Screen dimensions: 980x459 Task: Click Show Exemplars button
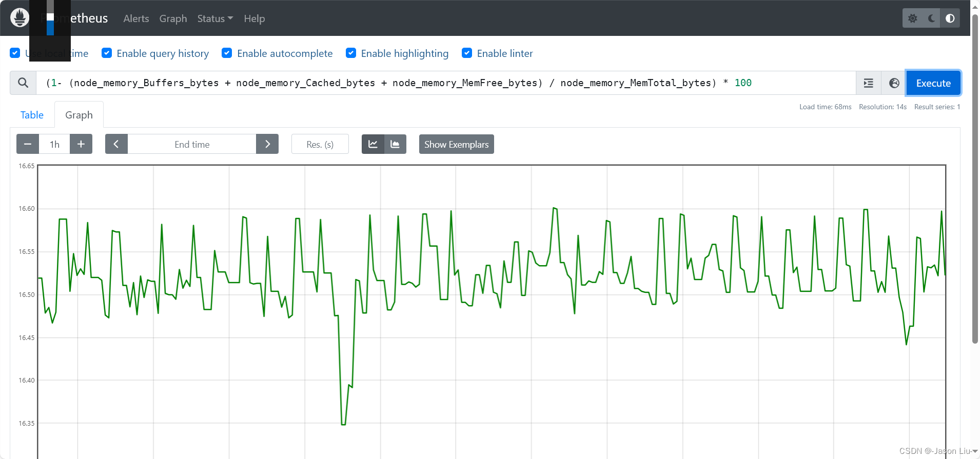(456, 144)
